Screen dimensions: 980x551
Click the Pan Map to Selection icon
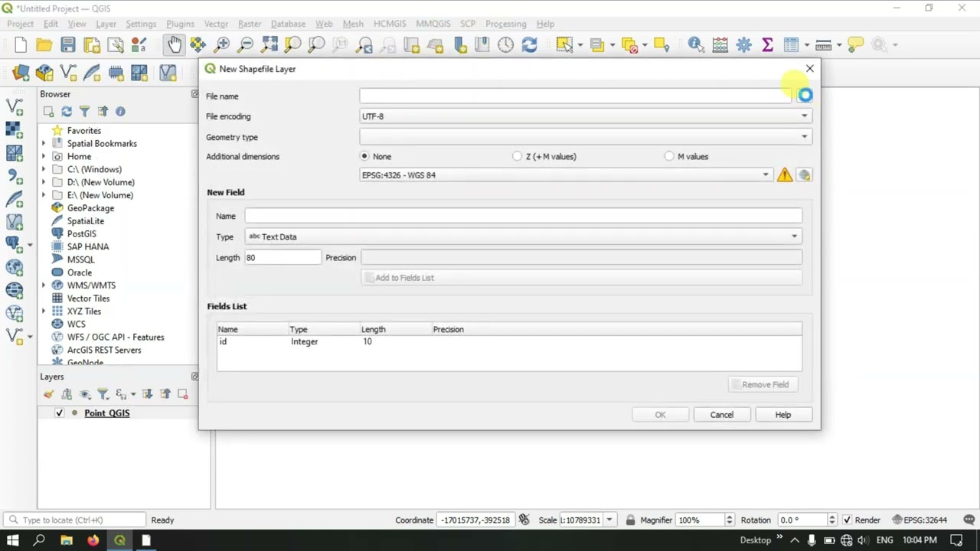(198, 45)
